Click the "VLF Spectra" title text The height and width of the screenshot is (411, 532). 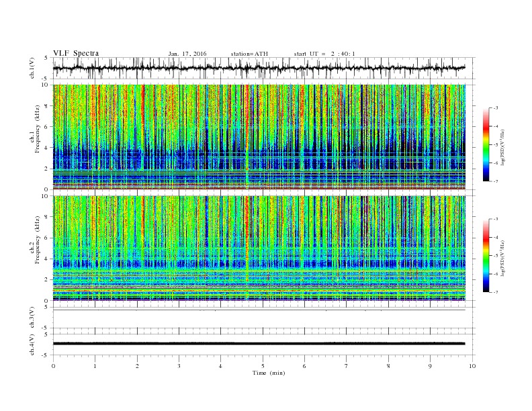[76, 53]
